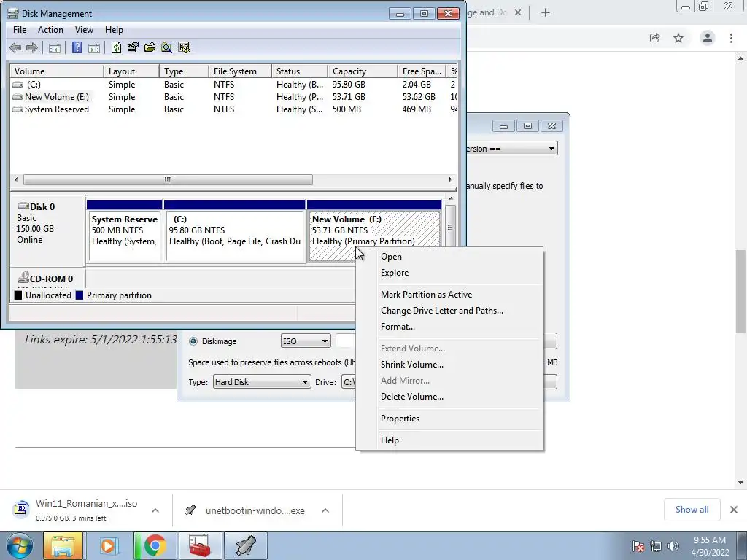Bookmark this page with the star icon

(678, 38)
